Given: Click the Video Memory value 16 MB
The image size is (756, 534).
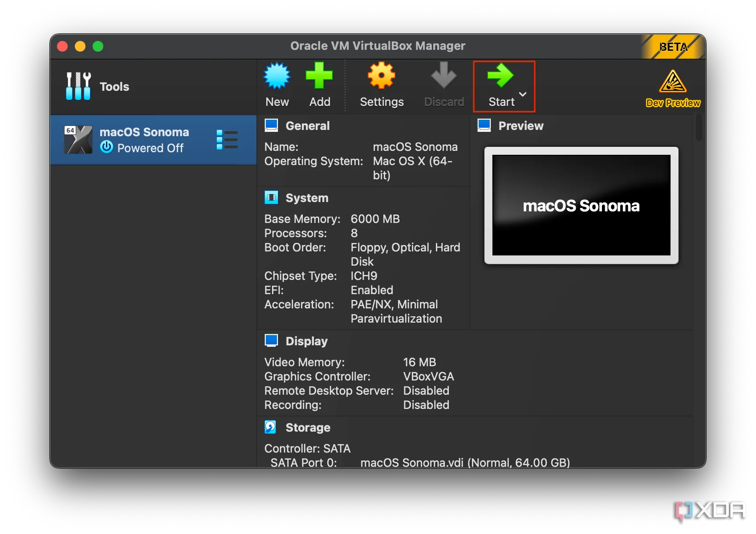Looking at the screenshot, I should [419, 362].
